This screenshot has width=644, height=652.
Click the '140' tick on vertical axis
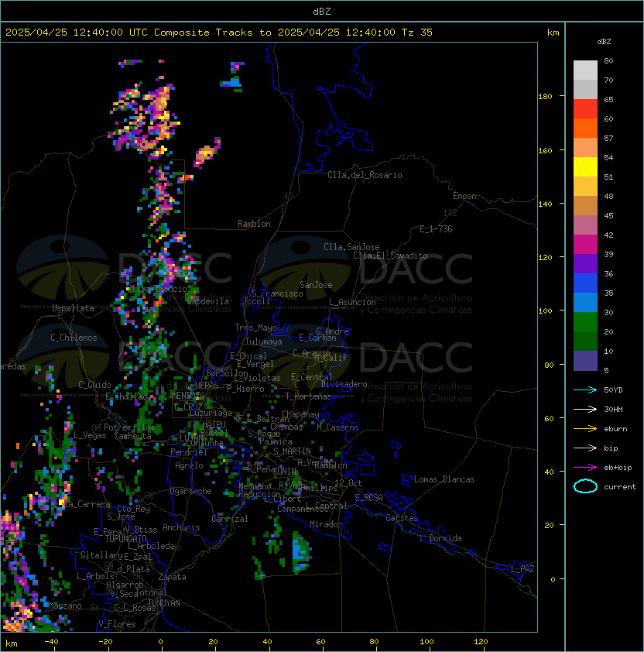coord(545,204)
